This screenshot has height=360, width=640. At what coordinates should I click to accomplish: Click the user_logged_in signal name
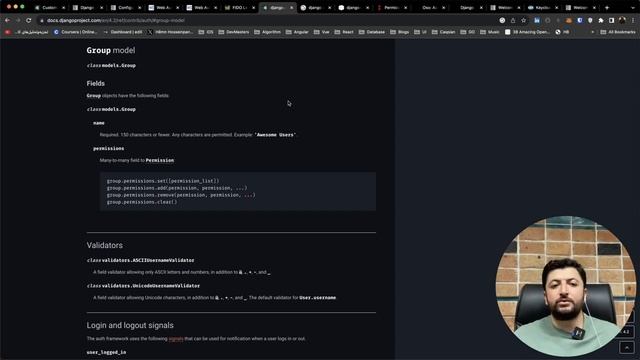106,352
